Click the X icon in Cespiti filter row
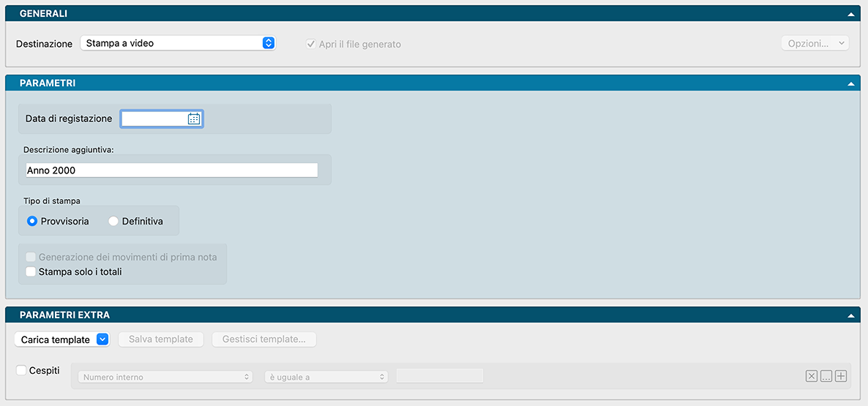Image resolution: width=868 pixels, height=406 pixels. pos(811,376)
